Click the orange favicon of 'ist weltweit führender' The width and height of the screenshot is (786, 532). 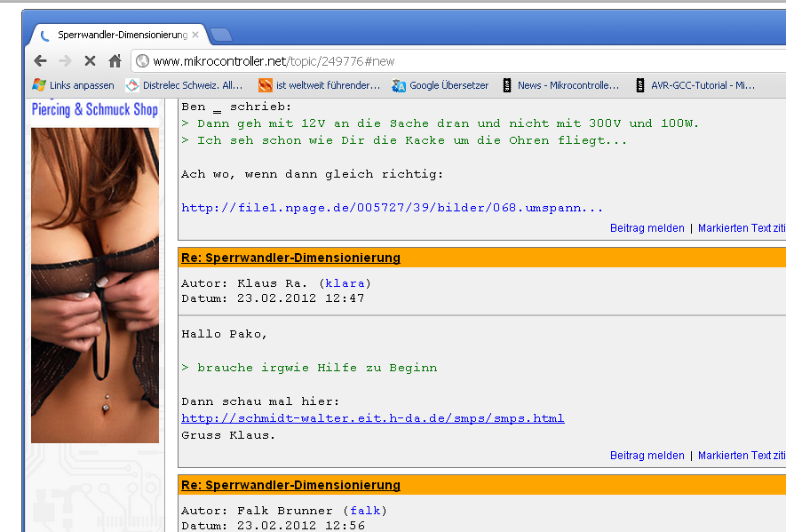click(x=266, y=85)
